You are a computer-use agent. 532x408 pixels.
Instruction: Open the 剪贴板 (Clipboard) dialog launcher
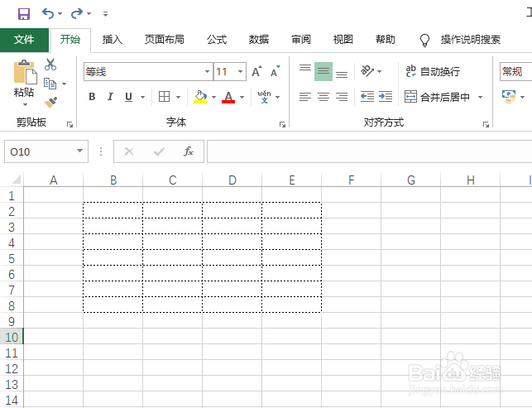pyautogui.click(x=69, y=125)
